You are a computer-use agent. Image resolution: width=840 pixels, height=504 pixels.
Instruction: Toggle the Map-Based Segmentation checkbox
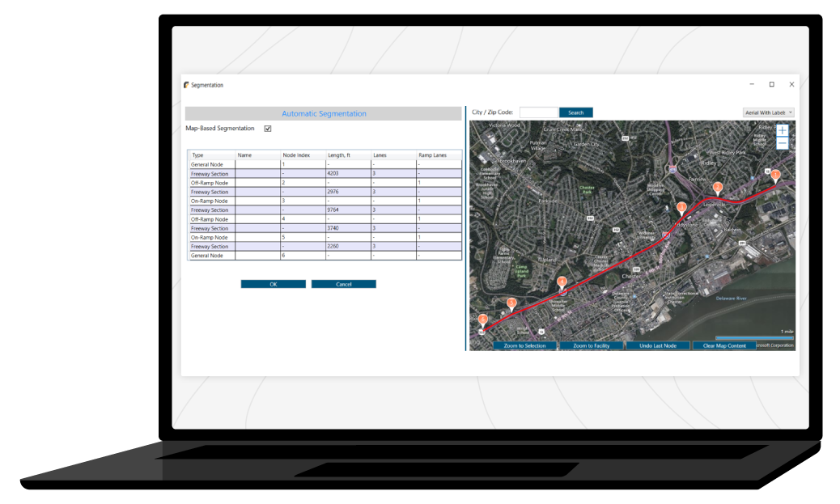pos(268,129)
